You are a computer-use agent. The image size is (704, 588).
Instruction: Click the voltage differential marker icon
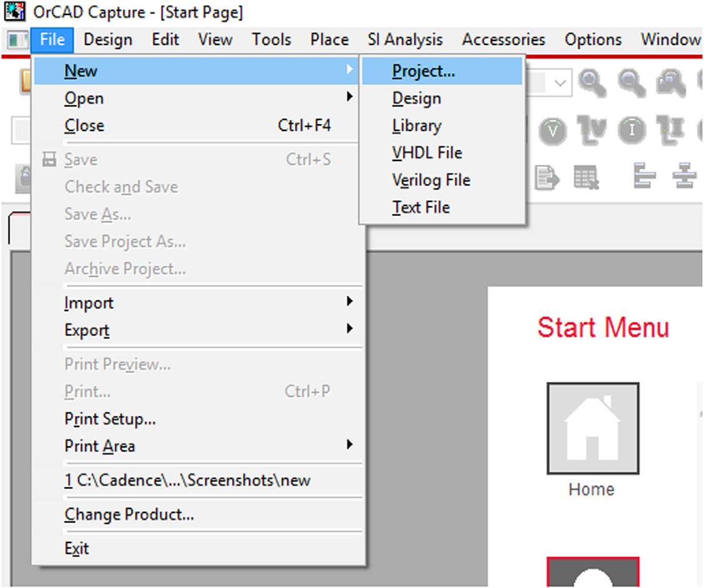click(592, 130)
